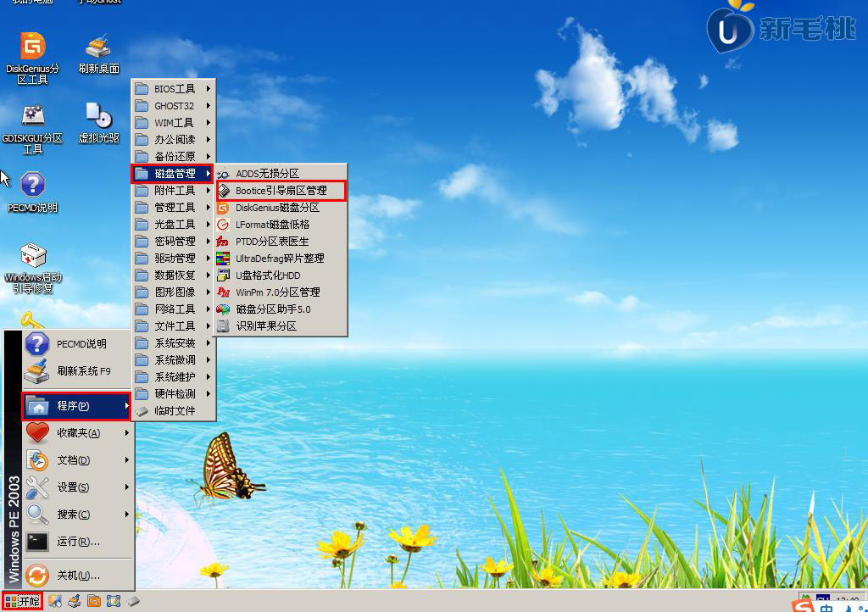Click the LFormat磁盘低格 icon
This screenshot has width=868, height=612.
point(223,225)
